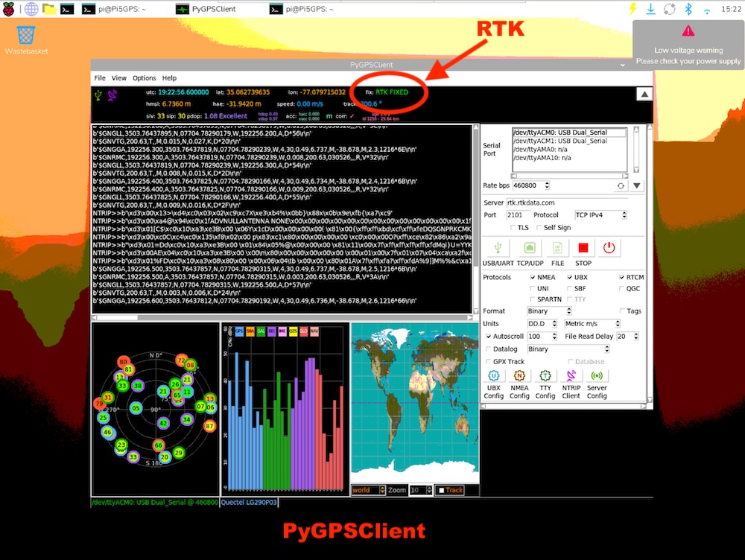Open the Units DD.D dropdown
The height and width of the screenshot is (560, 745).
554,324
